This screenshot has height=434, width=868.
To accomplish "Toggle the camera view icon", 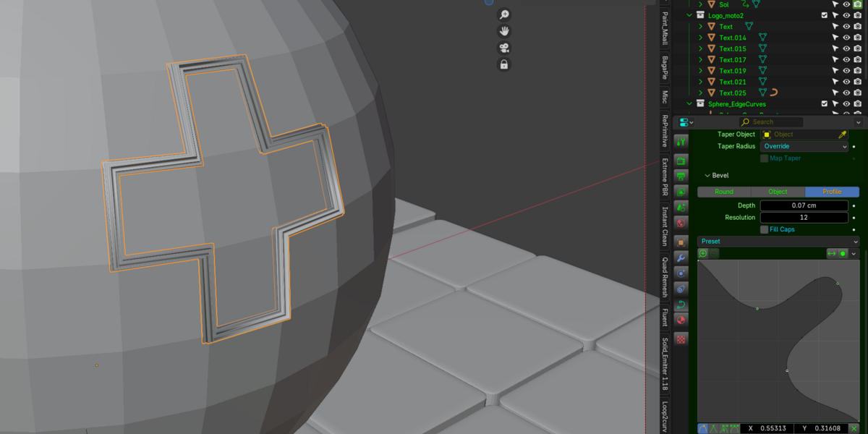I will click(x=504, y=48).
